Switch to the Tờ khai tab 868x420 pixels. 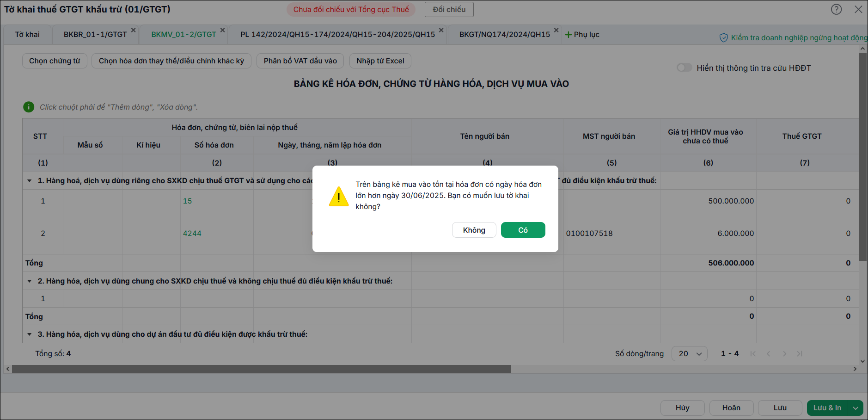coord(27,35)
